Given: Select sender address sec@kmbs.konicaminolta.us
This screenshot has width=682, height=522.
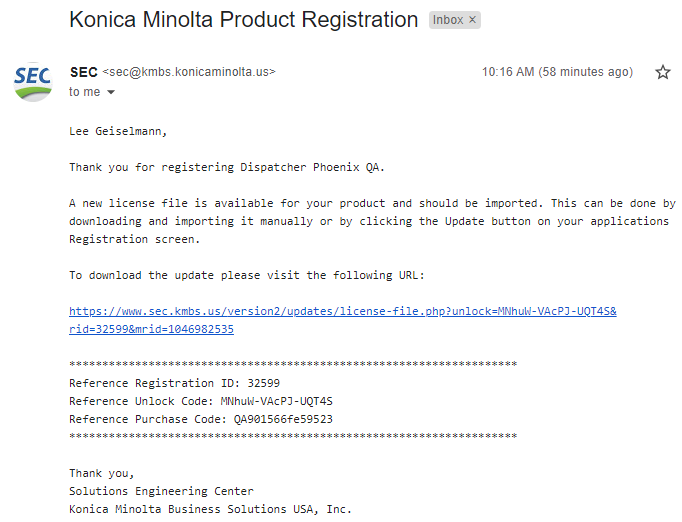Looking at the screenshot, I should click(189, 72).
